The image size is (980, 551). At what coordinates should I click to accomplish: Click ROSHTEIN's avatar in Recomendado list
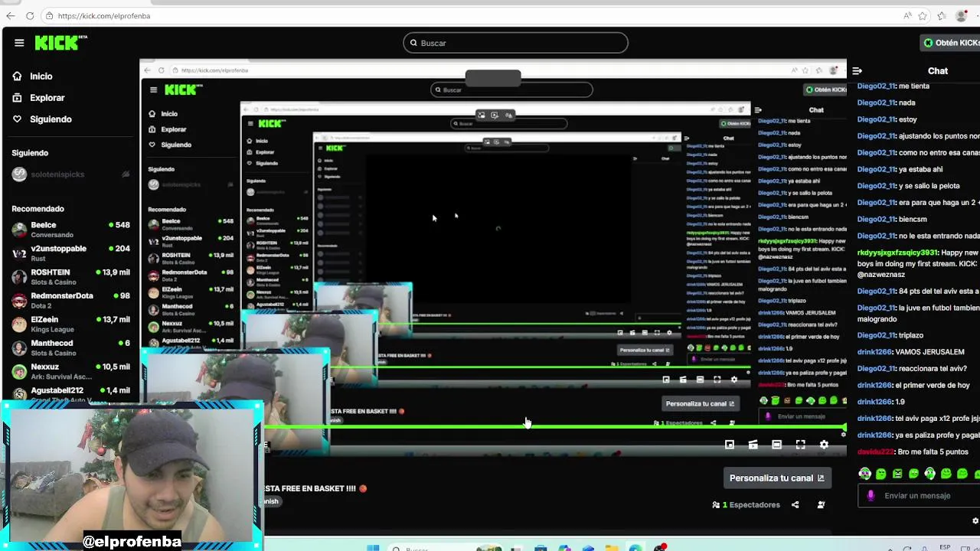point(19,276)
